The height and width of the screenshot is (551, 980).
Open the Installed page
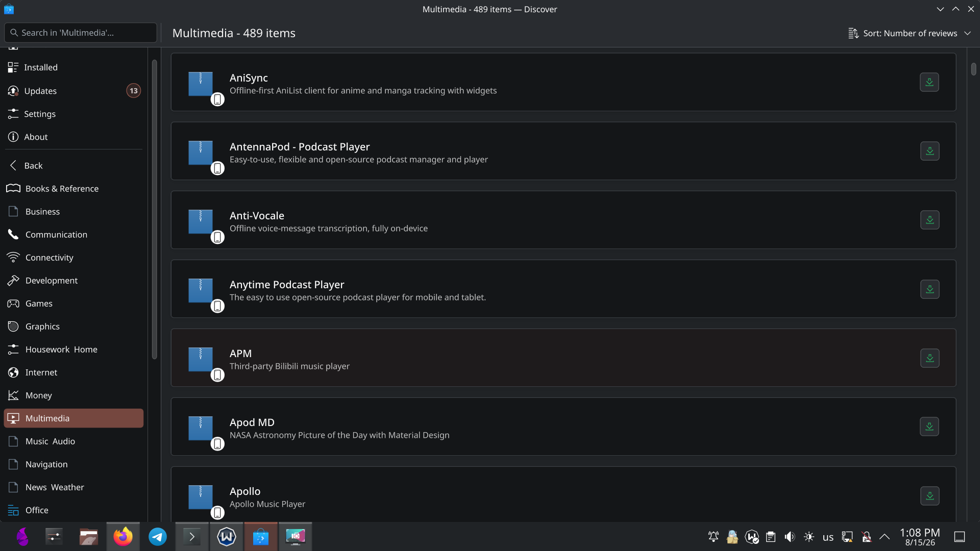tap(73, 67)
